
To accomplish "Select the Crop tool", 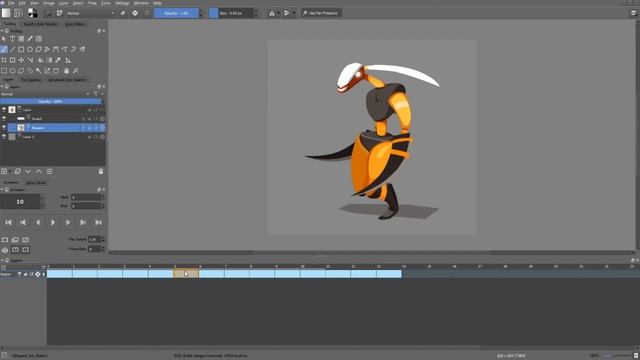I will click(x=4, y=60).
